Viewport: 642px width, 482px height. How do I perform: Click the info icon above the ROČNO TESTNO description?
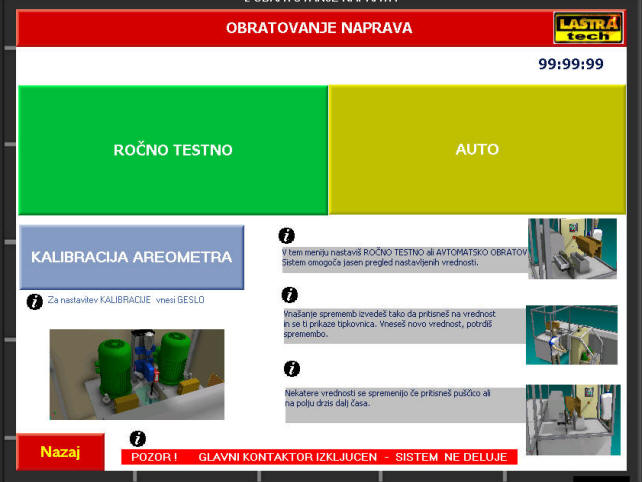coord(287,236)
